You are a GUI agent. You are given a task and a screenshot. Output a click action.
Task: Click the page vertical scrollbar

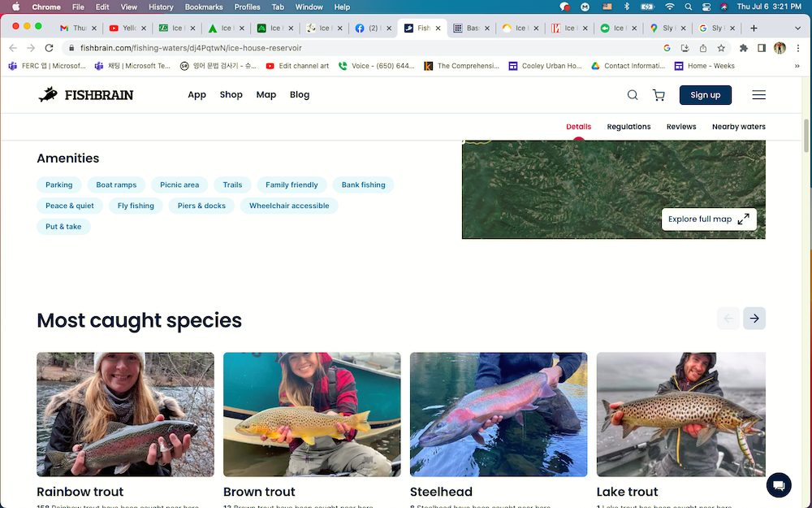coord(806,134)
